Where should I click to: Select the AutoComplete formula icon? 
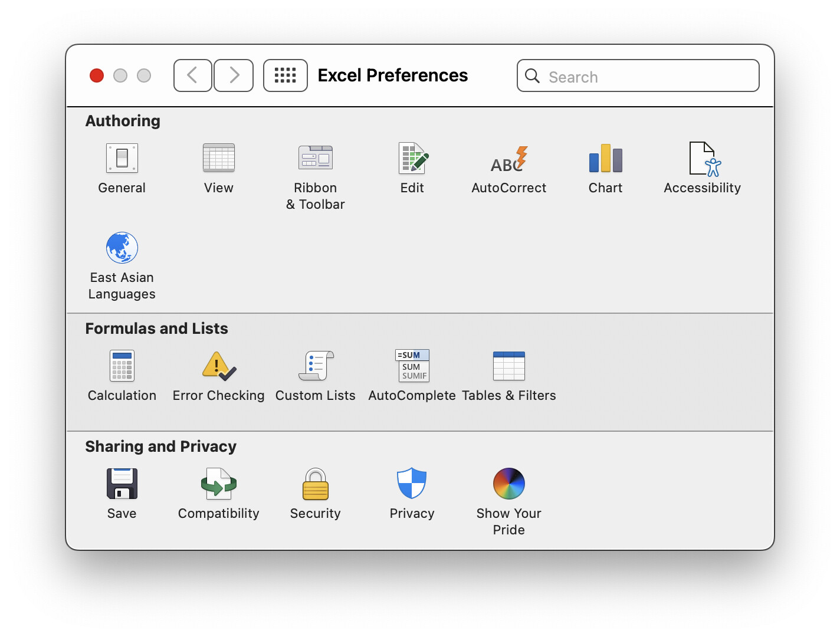pos(412,366)
